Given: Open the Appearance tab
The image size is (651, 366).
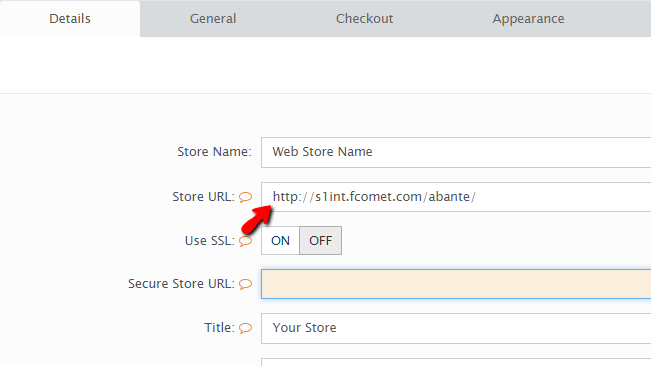Looking at the screenshot, I should coord(528,19).
